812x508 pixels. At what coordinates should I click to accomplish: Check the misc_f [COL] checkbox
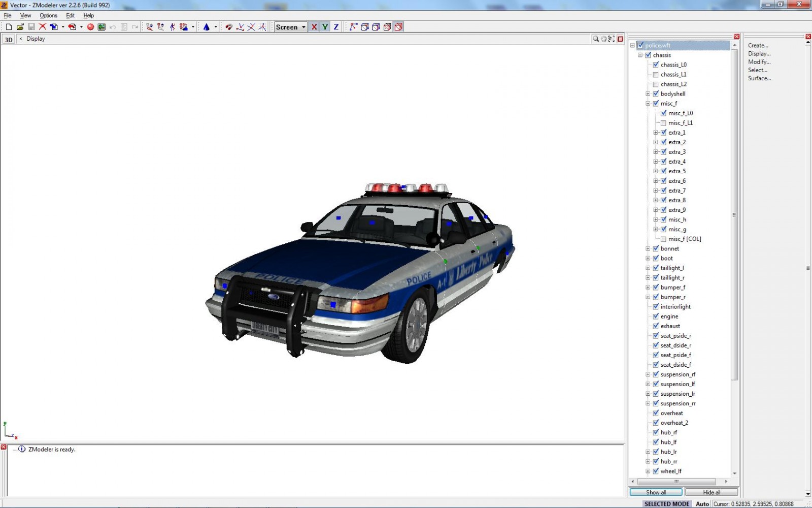pos(663,239)
